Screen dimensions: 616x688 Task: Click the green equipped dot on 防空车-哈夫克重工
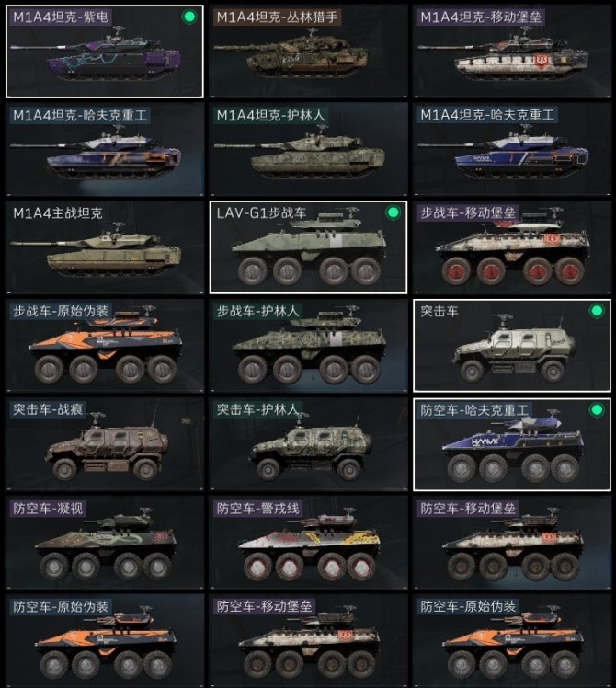[597, 410]
